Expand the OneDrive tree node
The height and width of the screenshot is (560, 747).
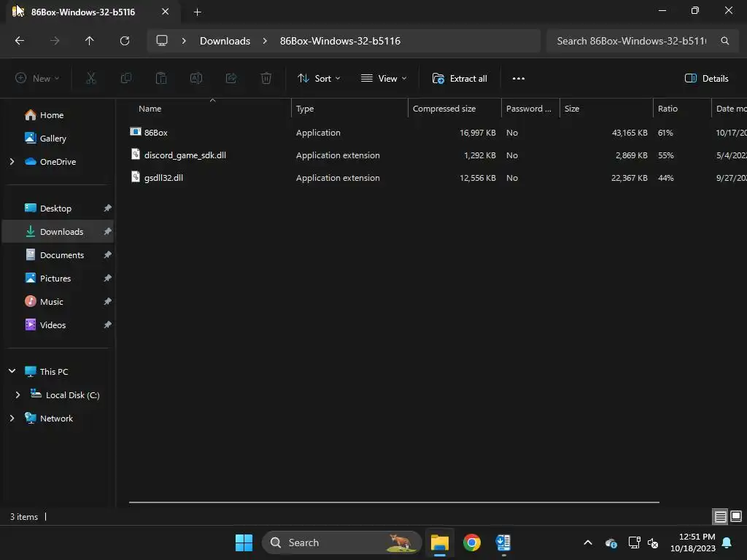coord(12,162)
